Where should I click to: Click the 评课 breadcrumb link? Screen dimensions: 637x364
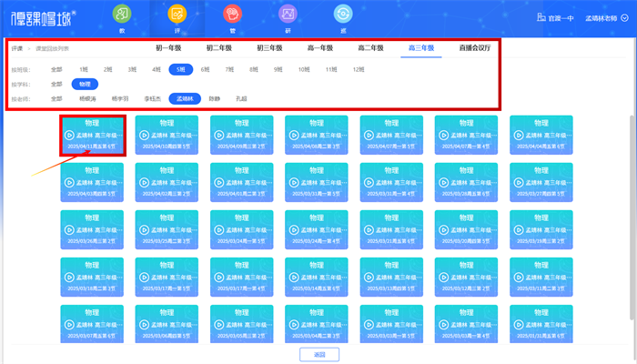(17, 47)
